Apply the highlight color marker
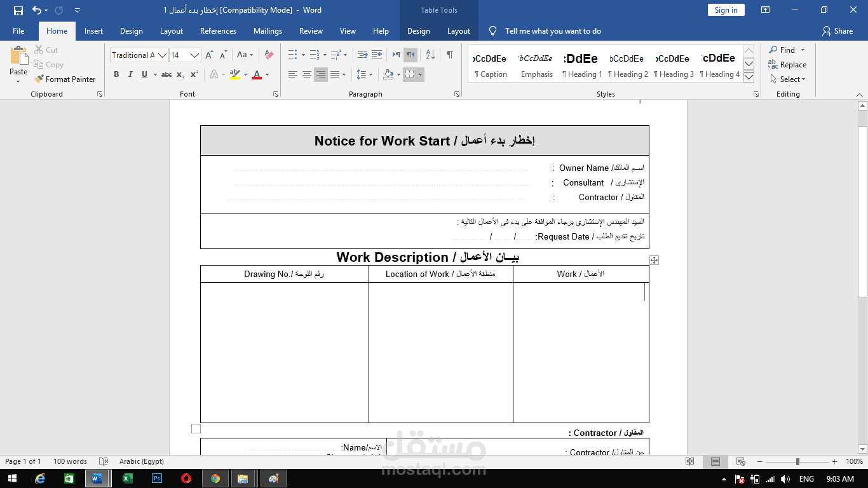 pyautogui.click(x=234, y=74)
